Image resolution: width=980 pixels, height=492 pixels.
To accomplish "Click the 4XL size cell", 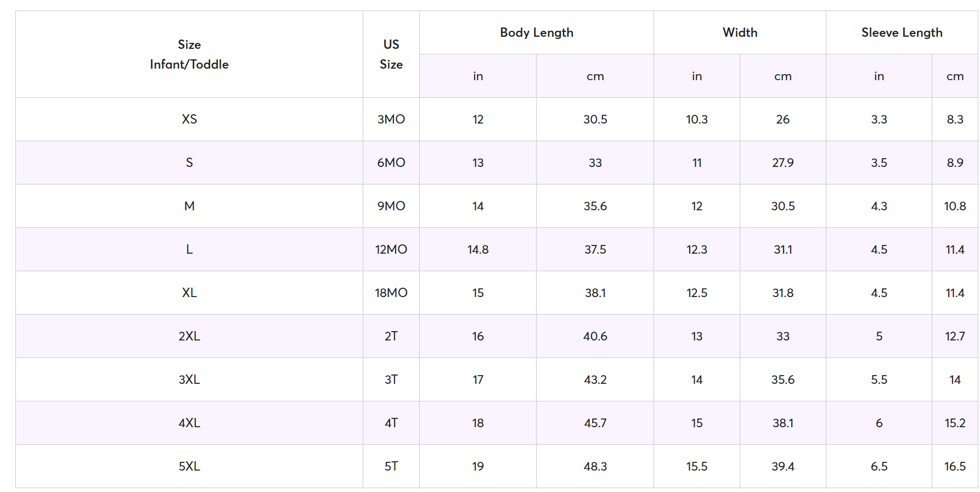I will point(189,423).
